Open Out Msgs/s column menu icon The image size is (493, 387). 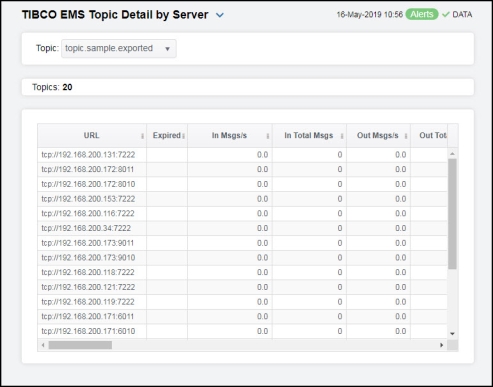click(x=406, y=136)
